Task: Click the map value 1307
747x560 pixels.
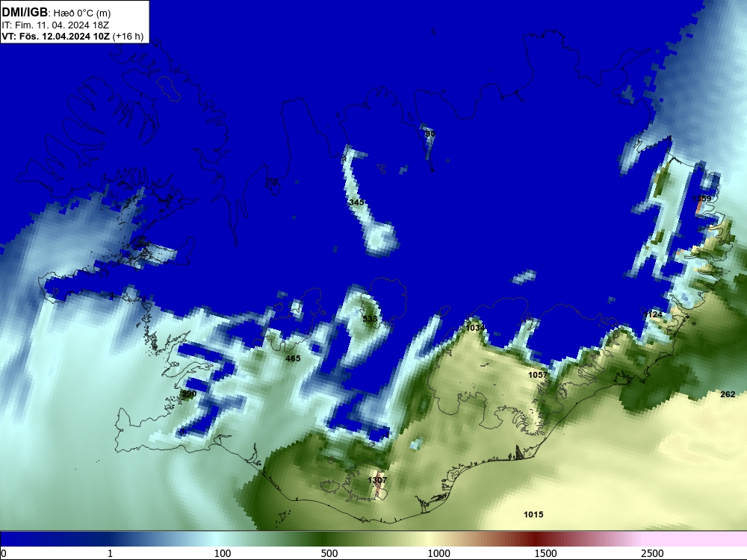Action: point(377,480)
